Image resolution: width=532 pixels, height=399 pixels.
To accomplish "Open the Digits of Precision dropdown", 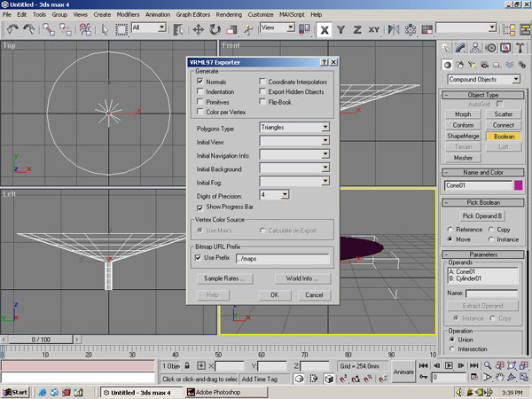I will click(285, 195).
